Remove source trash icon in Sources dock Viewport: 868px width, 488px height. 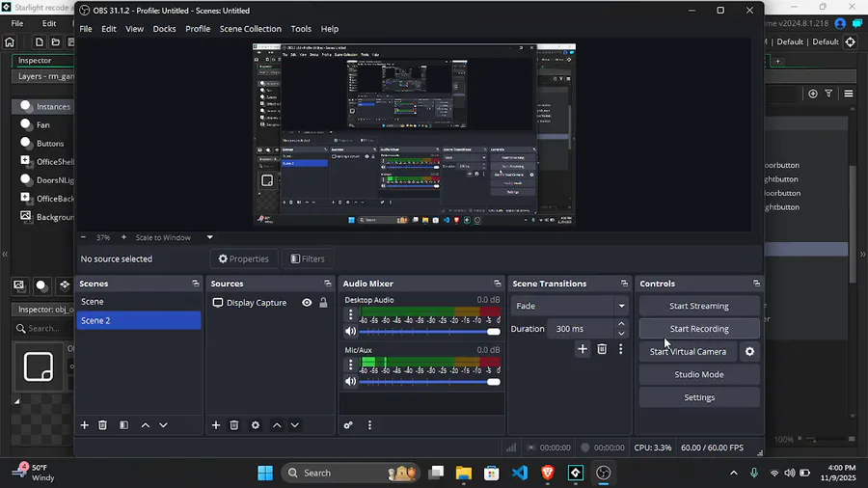[234, 425]
